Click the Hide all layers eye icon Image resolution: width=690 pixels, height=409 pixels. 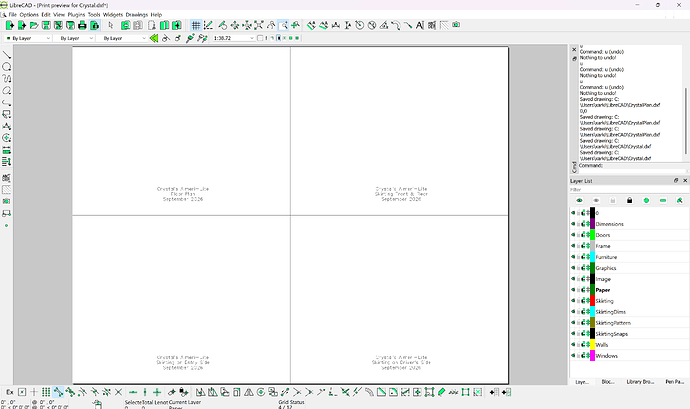[596, 200]
